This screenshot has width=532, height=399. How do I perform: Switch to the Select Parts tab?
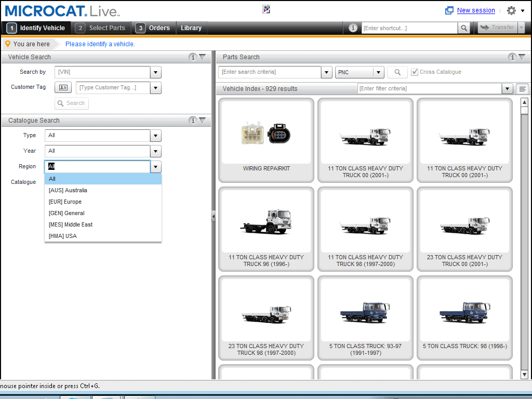(x=100, y=28)
